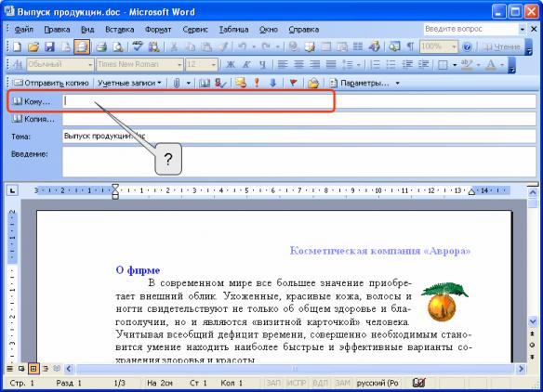543x392 pixels.
Task: Click the tab selector L ruler button
Action: (x=12, y=190)
